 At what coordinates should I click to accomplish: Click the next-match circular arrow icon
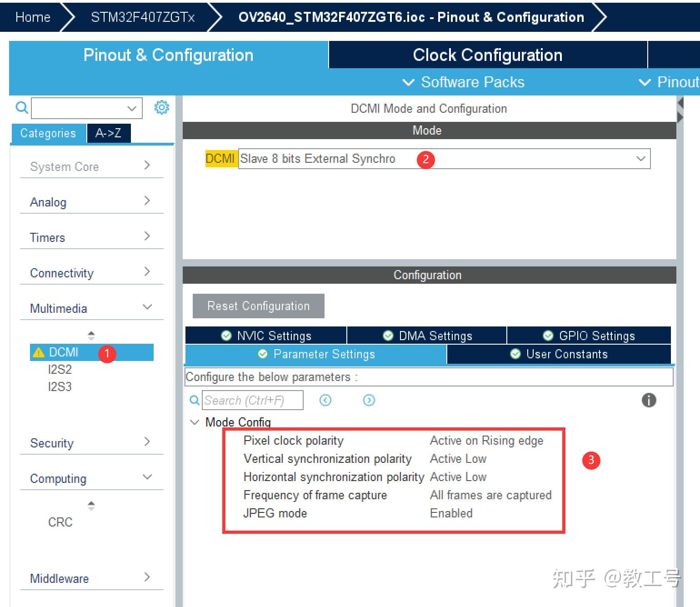[x=368, y=400]
